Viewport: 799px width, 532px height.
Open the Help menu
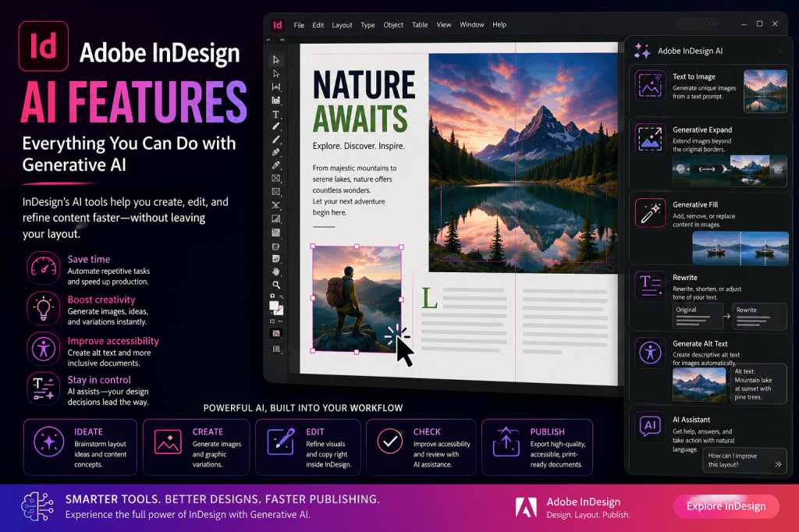coord(499,24)
